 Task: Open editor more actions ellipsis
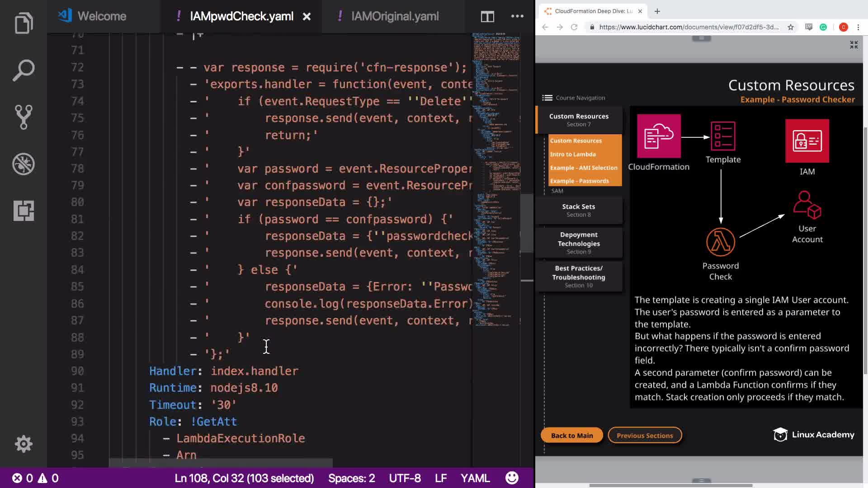coord(517,16)
